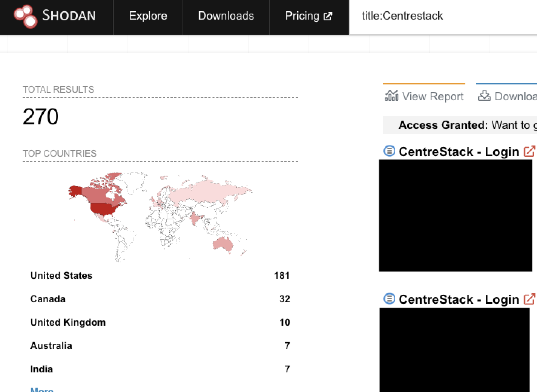Filter results by Australia
The height and width of the screenshot is (392, 537).
coord(51,346)
